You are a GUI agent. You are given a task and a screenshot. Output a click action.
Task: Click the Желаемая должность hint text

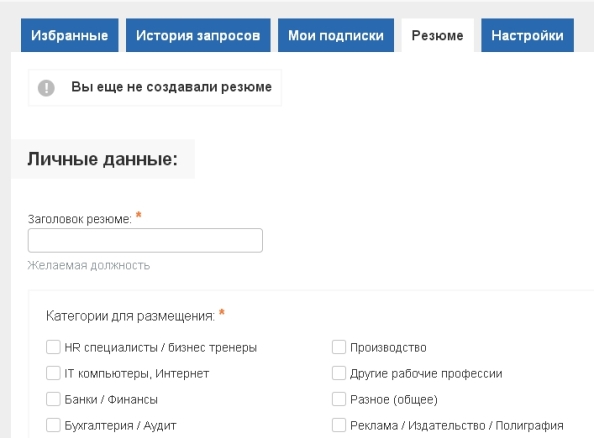(89, 265)
